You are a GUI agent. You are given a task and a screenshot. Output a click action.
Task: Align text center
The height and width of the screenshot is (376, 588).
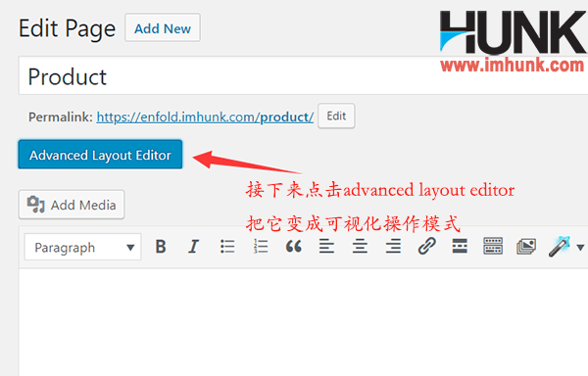[360, 247]
